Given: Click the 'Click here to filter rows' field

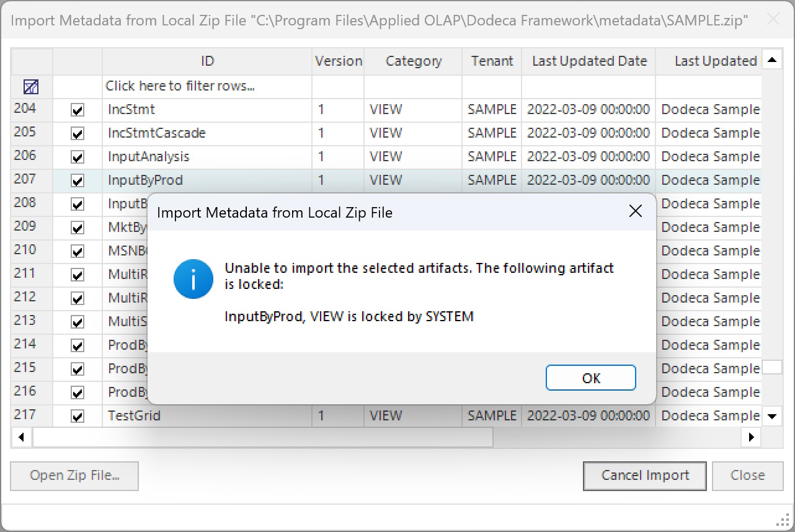Looking at the screenshot, I should 207,86.
